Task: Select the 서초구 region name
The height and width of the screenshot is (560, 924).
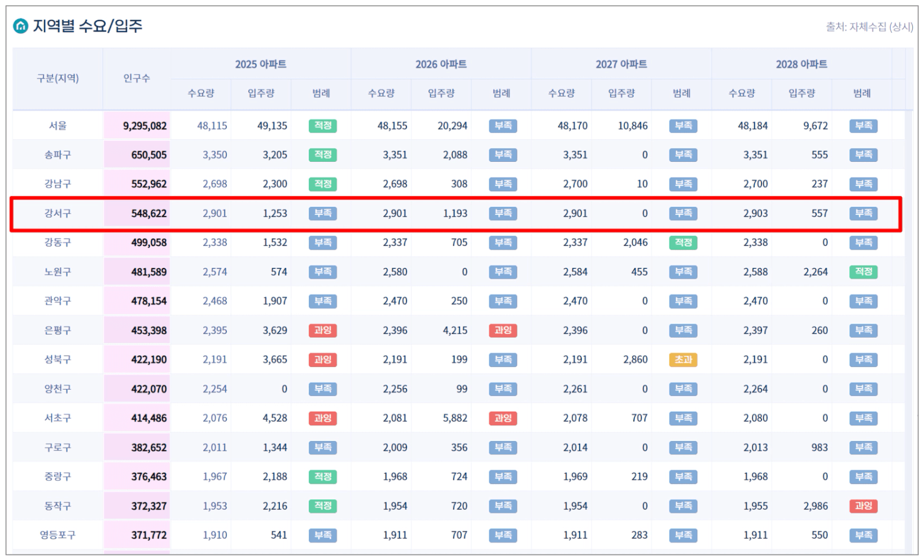Action: point(58,418)
